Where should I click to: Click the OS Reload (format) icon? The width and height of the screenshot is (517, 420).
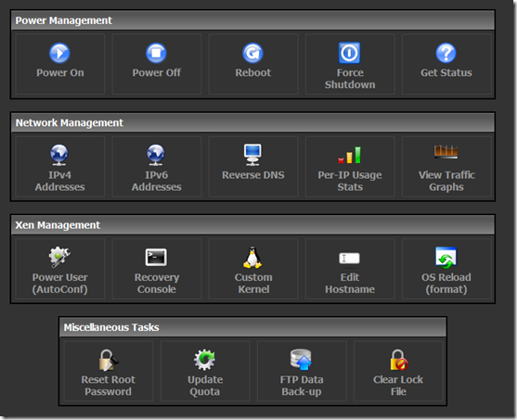(446, 257)
